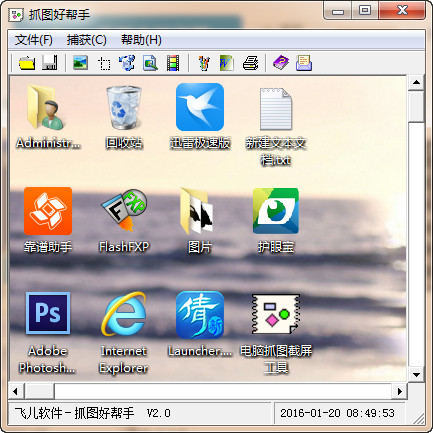Open the purple help book icon
This screenshot has width=433, height=433.
click(281, 63)
